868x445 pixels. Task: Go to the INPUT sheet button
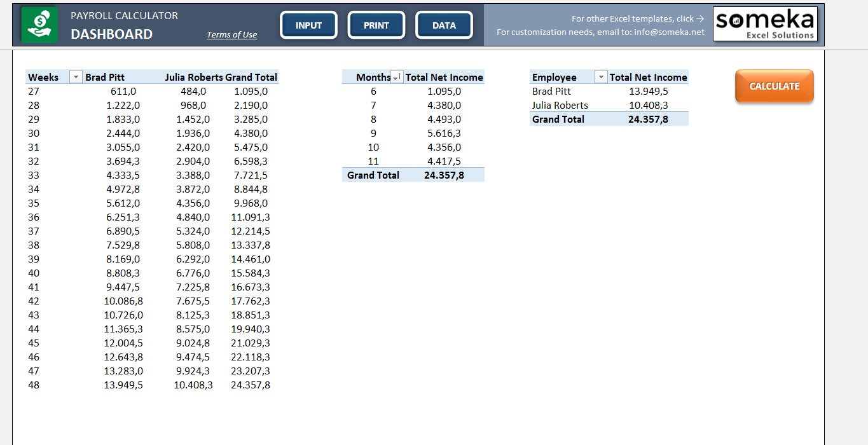[308, 25]
